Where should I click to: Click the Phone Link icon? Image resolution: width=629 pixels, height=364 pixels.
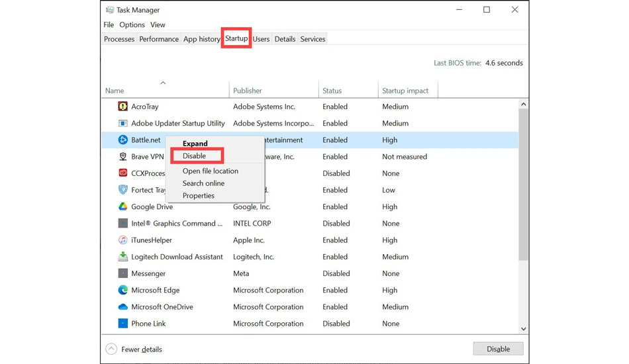122,323
